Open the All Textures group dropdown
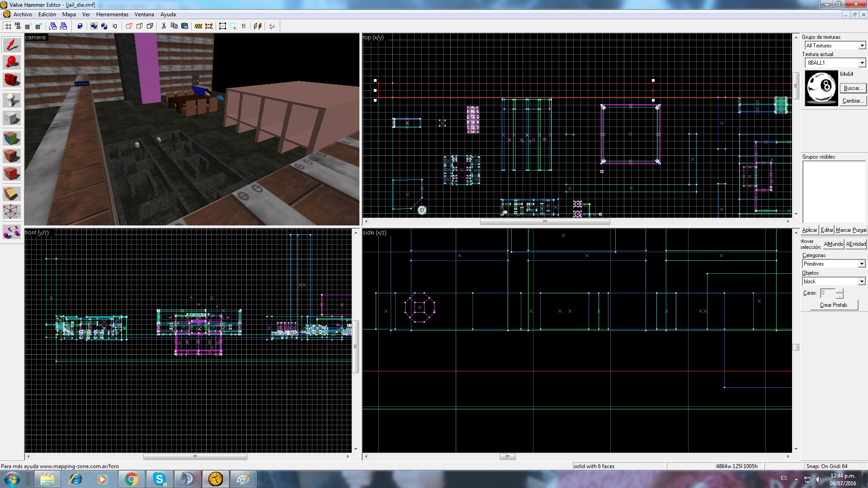Screen dimensions: 868x488 click(x=862, y=46)
